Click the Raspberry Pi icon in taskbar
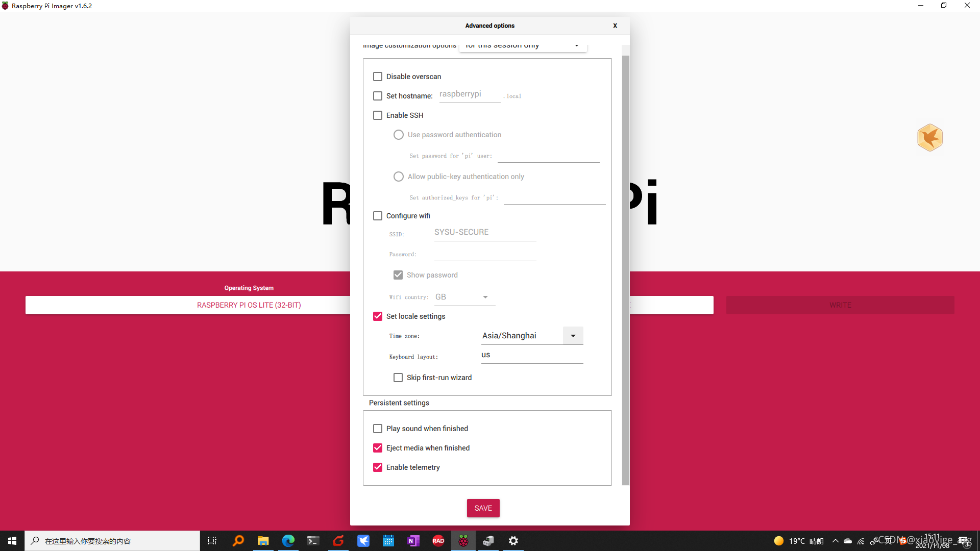This screenshot has width=980, height=551. coord(462,540)
